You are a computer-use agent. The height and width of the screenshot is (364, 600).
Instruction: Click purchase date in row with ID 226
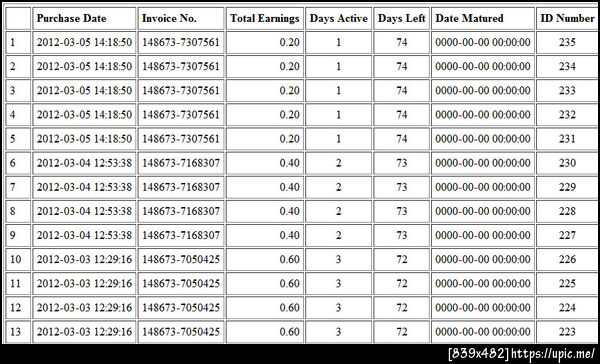click(x=84, y=260)
